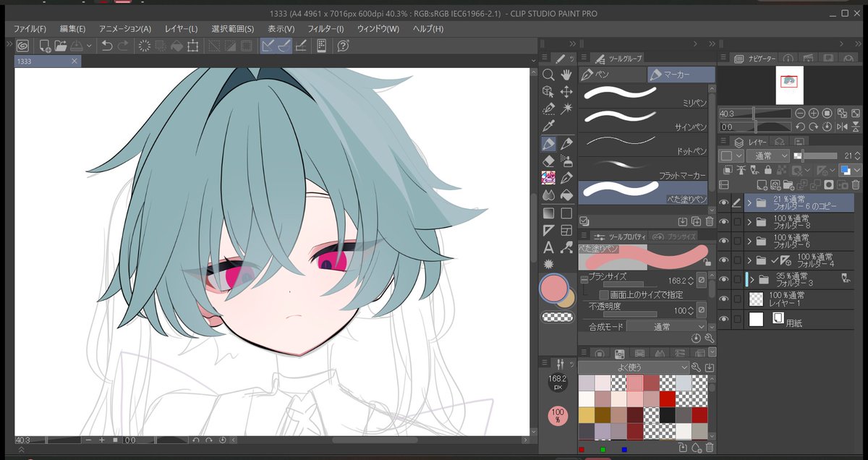
Task: Toggle lock layer padlock icon
Action: coord(768,171)
